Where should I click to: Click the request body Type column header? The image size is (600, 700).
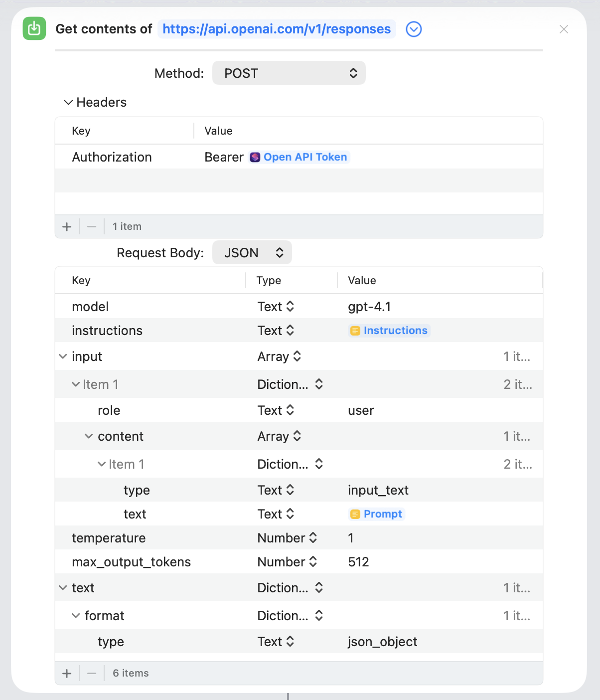coord(269,280)
